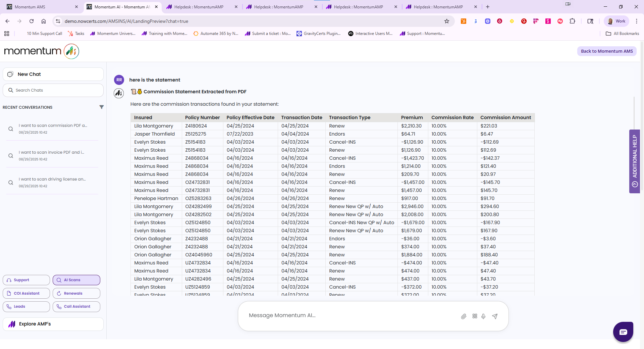Click the attach file paperclip icon

[x=464, y=316]
